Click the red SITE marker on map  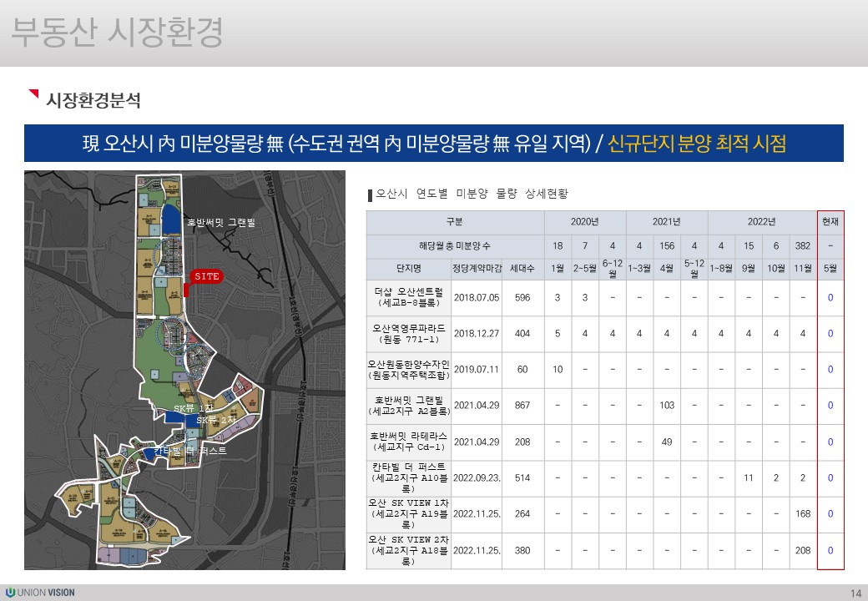[x=206, y=276]
